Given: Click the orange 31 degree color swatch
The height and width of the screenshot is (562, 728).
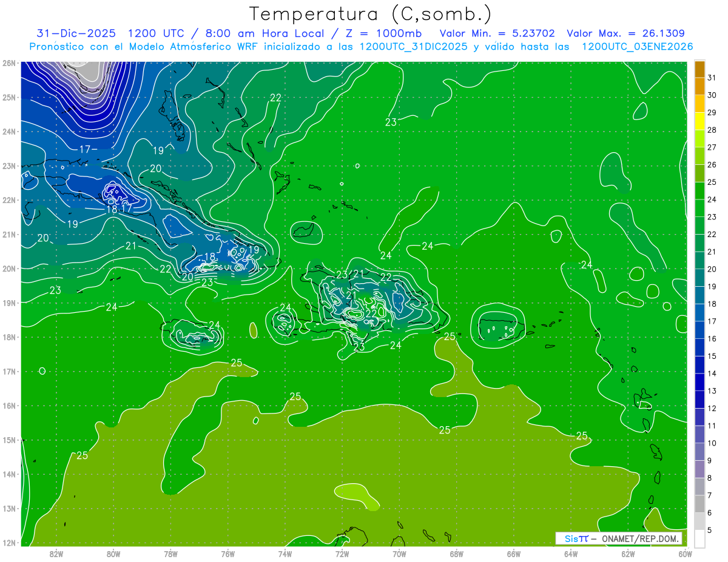Looking at the screenshot, I should pyautogui.click(x=699, y=69).
